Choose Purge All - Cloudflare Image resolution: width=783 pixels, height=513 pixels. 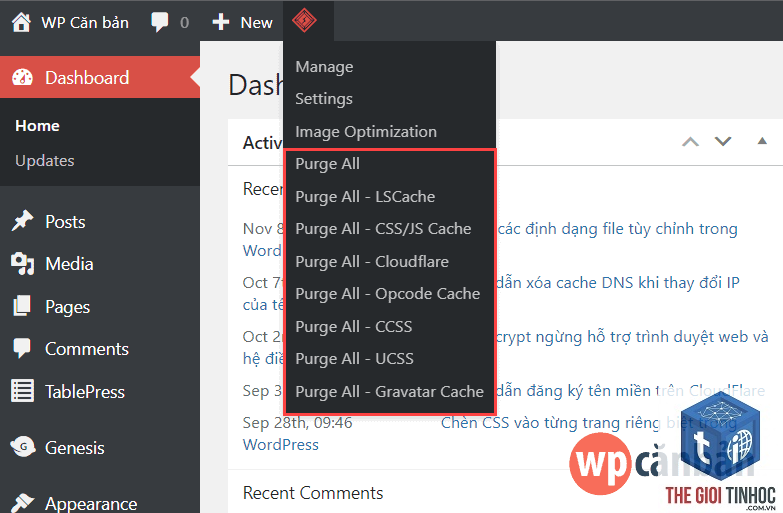[x=372, y=262]
